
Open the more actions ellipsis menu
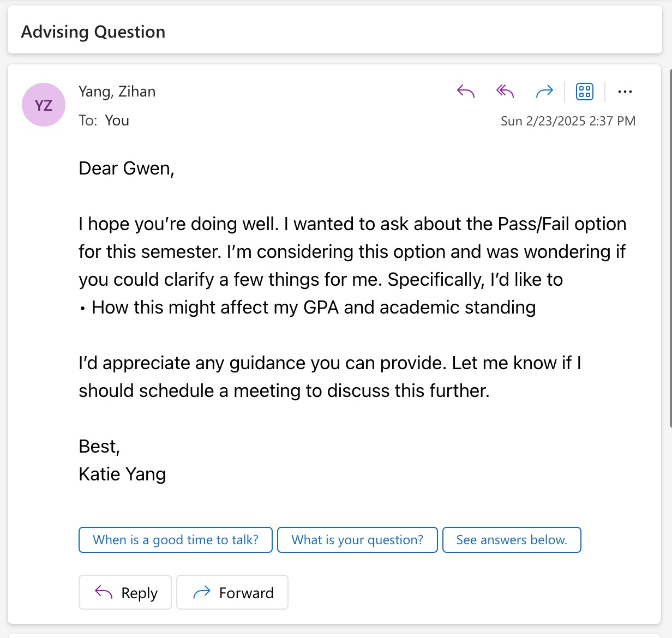point(625,92)
